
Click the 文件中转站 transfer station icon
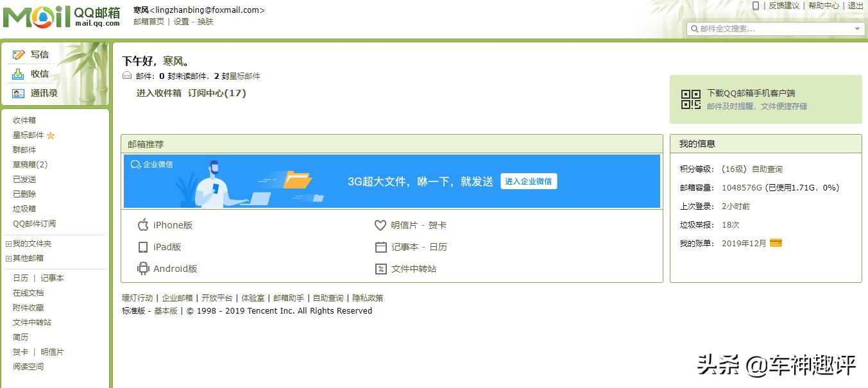click(380, 269)
